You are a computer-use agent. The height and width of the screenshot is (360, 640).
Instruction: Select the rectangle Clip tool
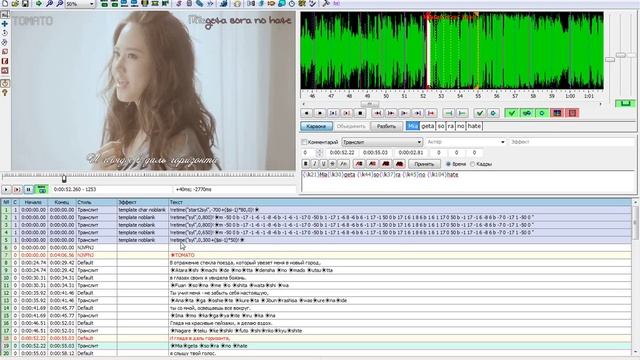tap(4, 61)
